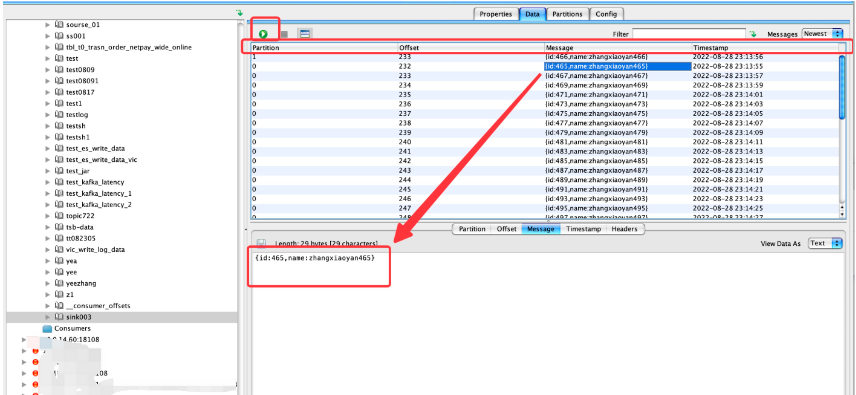Select message {id:481,name:zhangxiaoyan481} row
The image size is (856, 395).
[x=597, y=142]
